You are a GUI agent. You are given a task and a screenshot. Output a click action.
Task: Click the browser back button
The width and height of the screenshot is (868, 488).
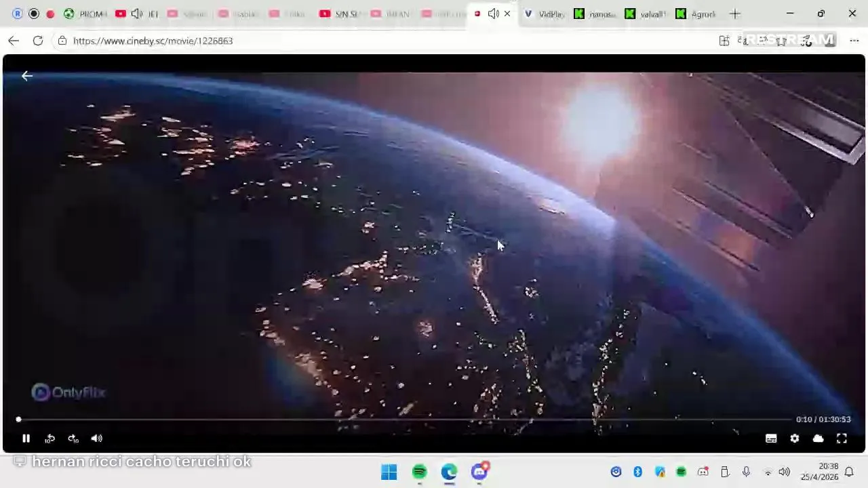click(x=14, y=41)
